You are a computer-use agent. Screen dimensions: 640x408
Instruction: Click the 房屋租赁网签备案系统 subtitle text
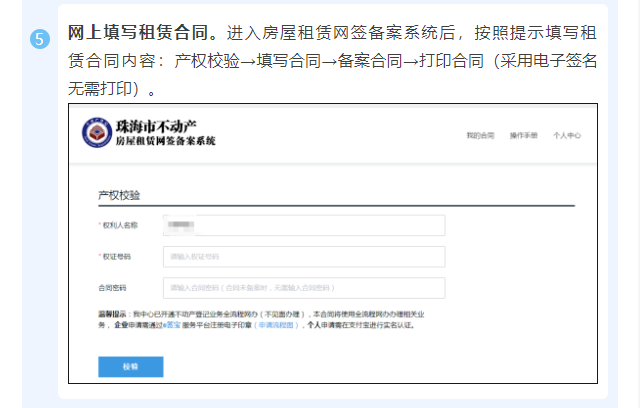tap(165, 142)
